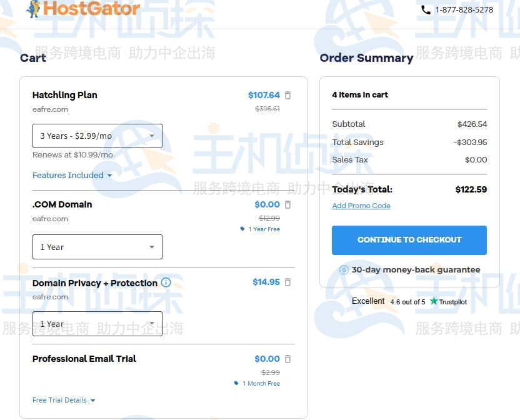Delete the Professional Email Trial item

pos(288,359)
